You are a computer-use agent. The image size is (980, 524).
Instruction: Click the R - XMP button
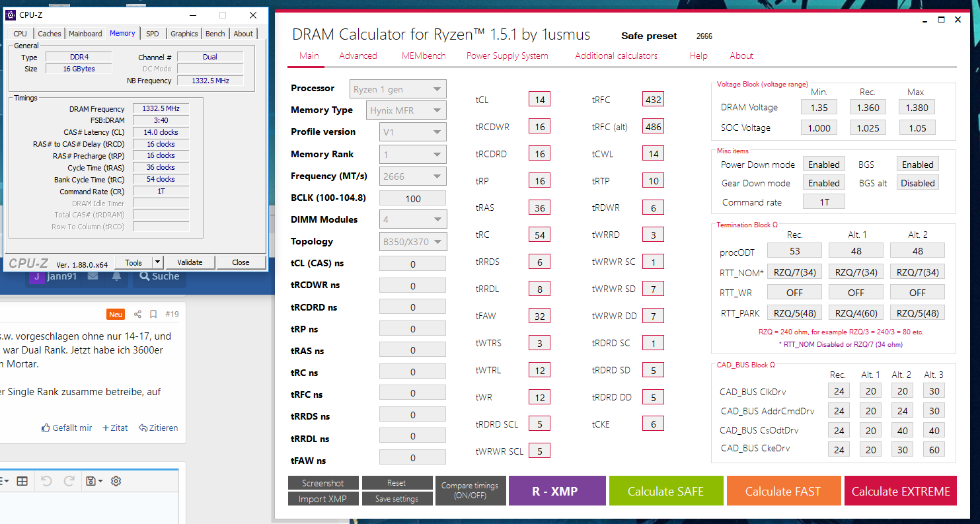[x=557, y=491]
